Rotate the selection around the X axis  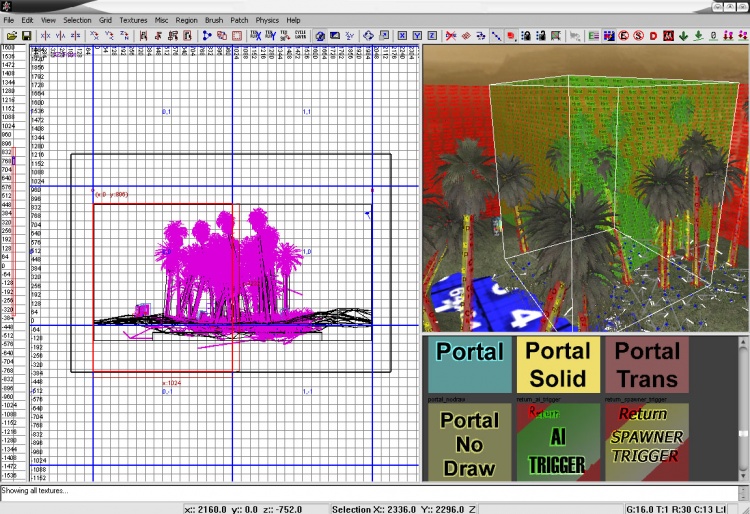[x=95, y=36]
